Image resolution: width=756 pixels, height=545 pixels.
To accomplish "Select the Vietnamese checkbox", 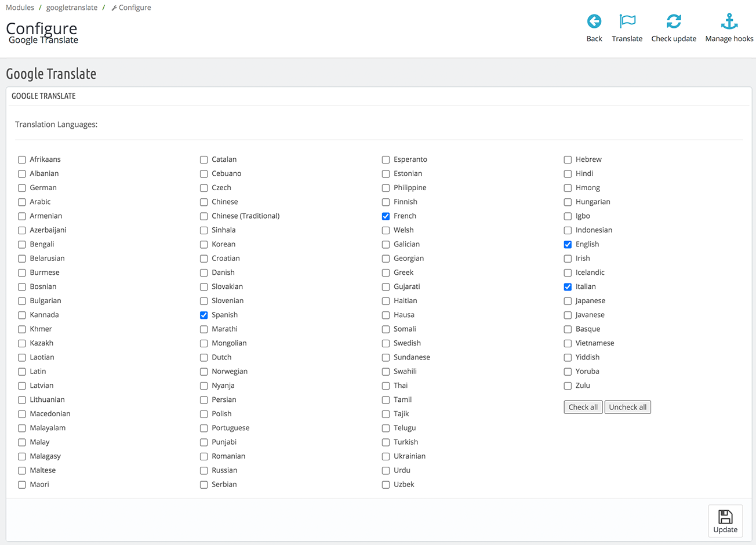I will 568,344.
